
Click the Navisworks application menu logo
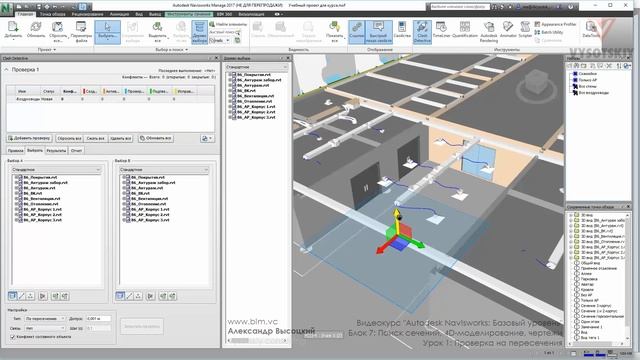pos(7,9)
